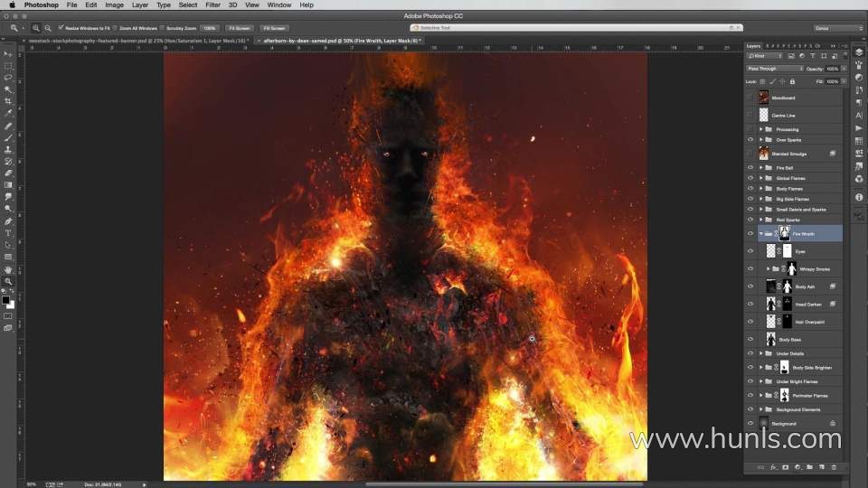This screenshot has height=488, width=868.
Task: Open the Info panel icon in dock
Action: [x=859, y=197]
